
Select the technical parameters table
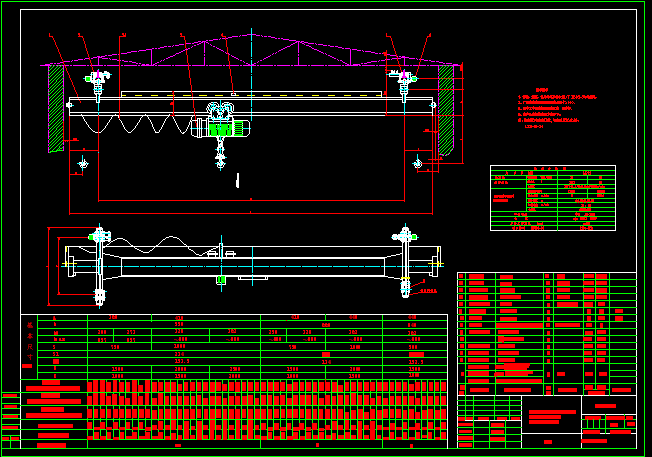click(x=552, y=199)
